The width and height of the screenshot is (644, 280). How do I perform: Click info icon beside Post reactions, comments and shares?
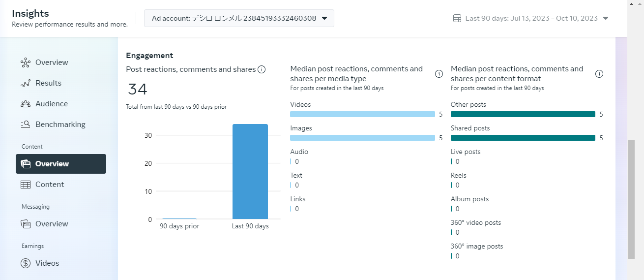262,69
